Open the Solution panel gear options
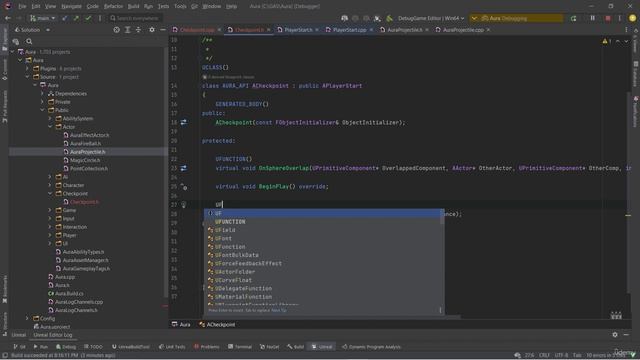The height and width of the screenshot is (360, 640). coord(152,30)
